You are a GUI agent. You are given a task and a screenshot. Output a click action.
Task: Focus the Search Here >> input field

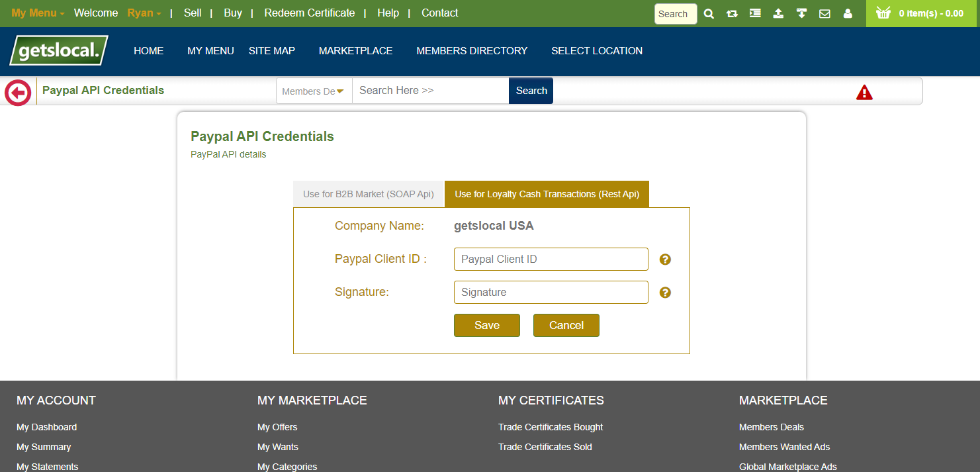pos(431,91)
